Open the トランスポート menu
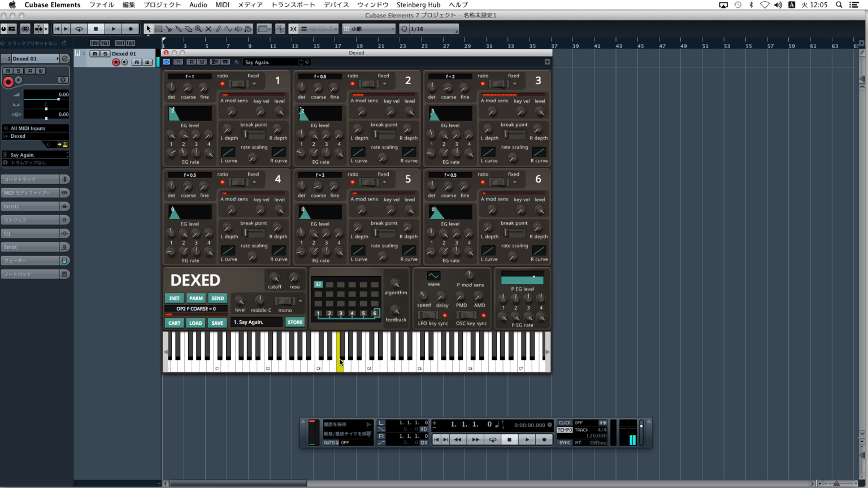Image resolution: width=868 pixels, height=488 pixels. pyautogui.click(x=293, y=5)
